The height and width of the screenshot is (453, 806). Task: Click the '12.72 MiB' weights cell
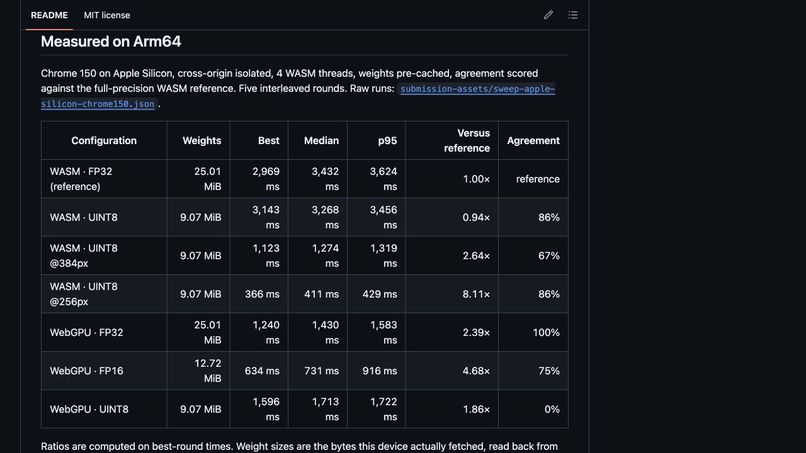198,371
